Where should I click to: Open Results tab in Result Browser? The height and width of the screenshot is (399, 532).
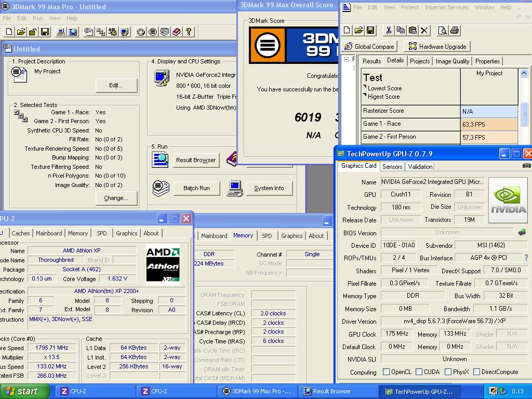click(371, 61)
